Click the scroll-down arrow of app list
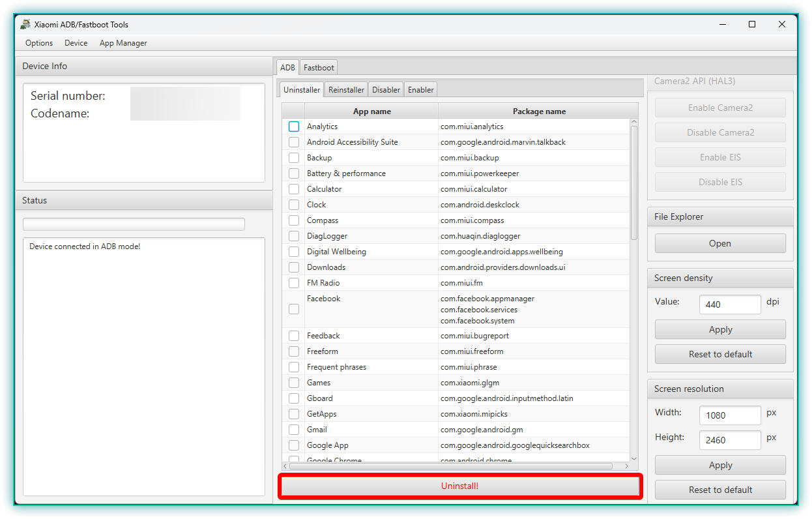The height and width of the screenshot is (519, 812). click(634, 458)
